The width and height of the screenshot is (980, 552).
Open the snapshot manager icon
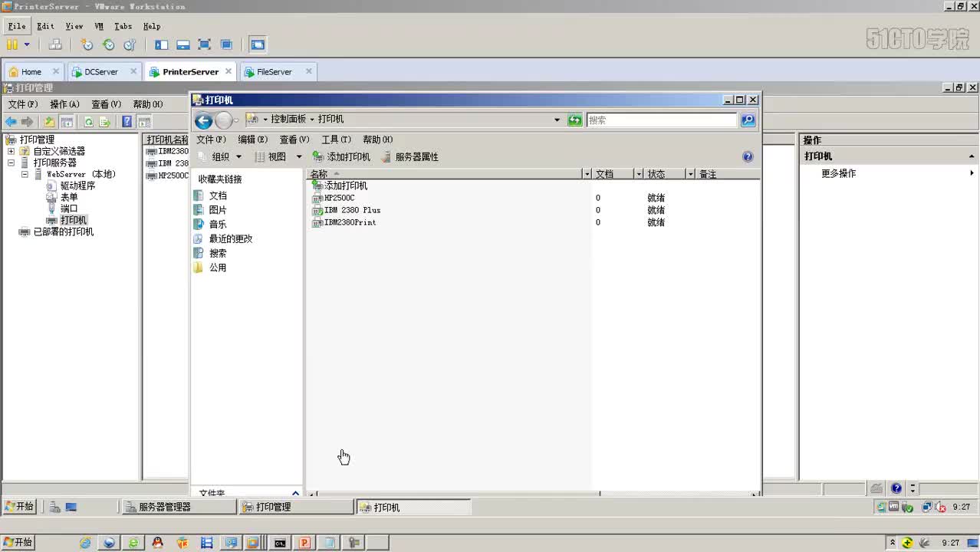coord(130,44)
